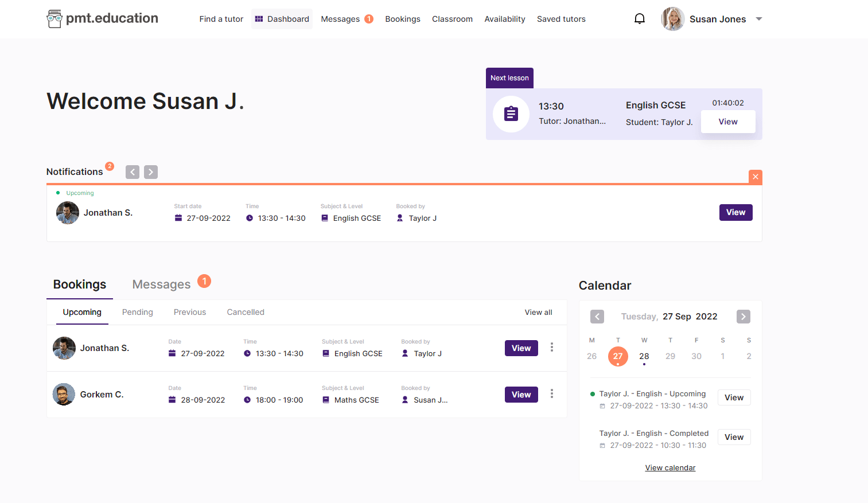Dismiss notification with orange close button
This screenshot has height=503, width=868.
(755, 177)
